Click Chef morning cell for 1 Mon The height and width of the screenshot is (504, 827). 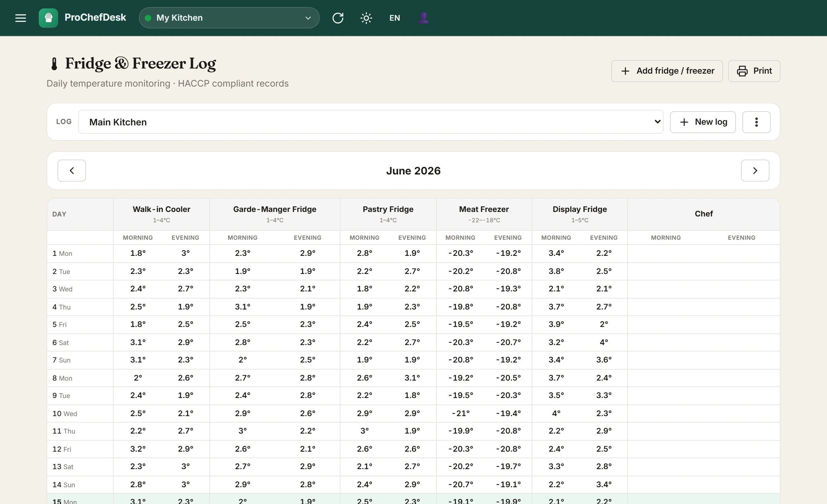click(666, 253)
